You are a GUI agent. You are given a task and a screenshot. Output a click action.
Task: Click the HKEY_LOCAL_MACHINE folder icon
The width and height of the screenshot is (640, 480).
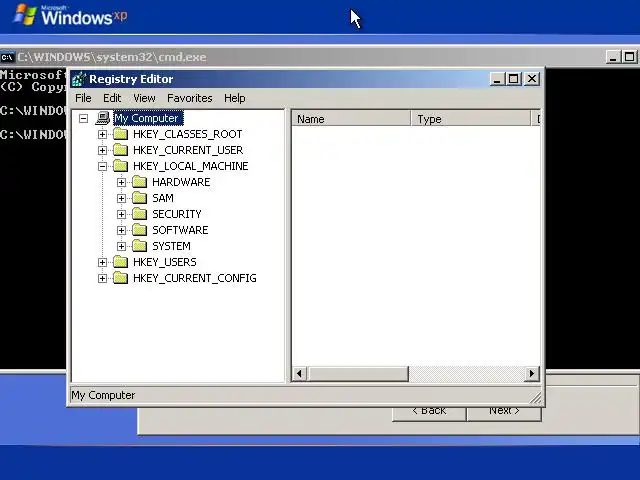(x=121, y=166)
